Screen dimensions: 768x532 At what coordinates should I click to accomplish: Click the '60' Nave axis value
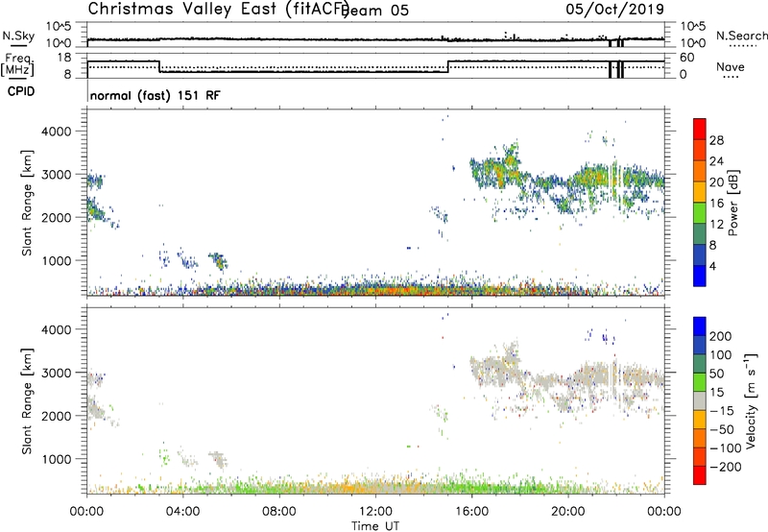[686, 58]
